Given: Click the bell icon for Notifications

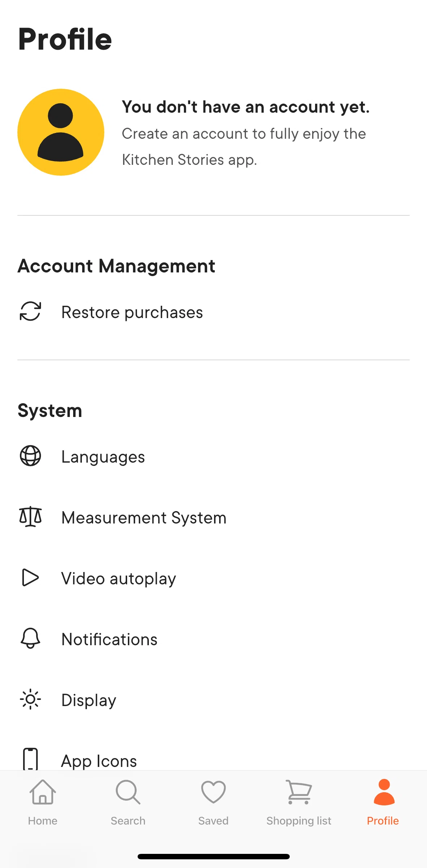Looking at the screenshot, I should tap(30, 638).
